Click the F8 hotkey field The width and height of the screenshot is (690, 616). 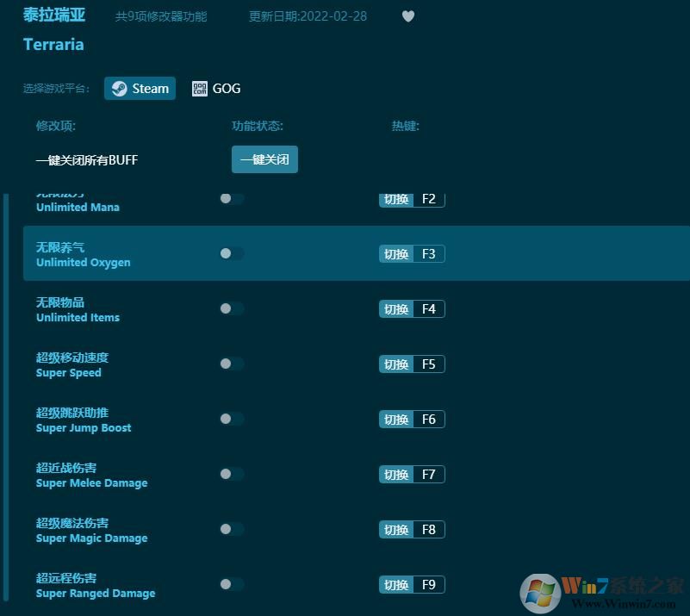point(429,529)
